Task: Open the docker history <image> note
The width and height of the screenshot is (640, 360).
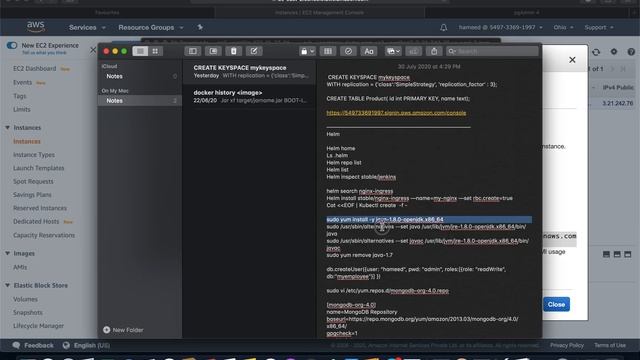Action: [249, 96]
